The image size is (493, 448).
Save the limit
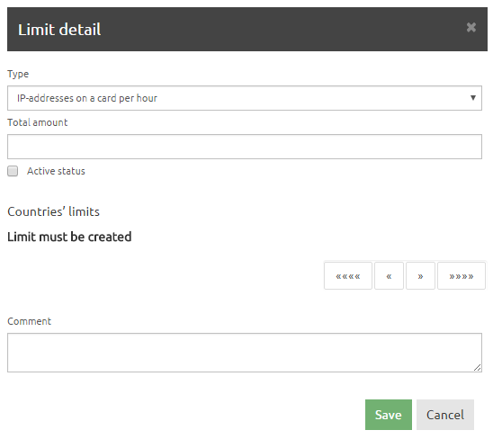coord(389,415)
